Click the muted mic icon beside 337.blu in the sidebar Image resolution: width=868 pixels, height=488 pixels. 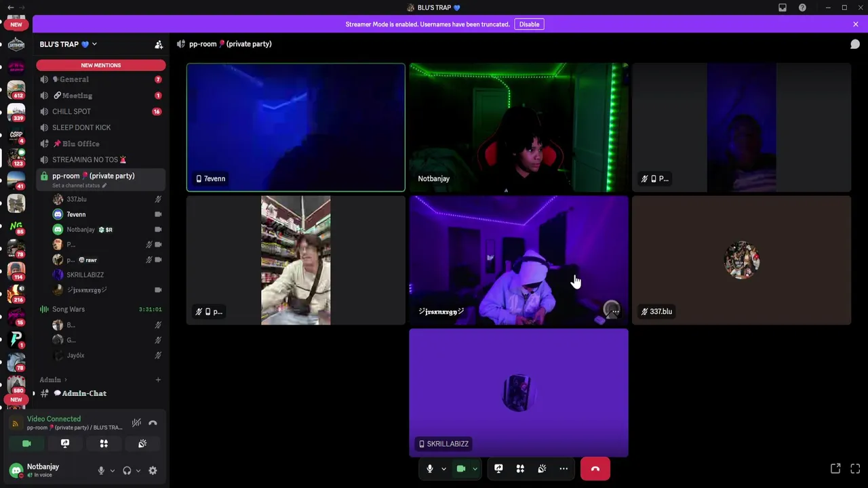tap(158, 199)
